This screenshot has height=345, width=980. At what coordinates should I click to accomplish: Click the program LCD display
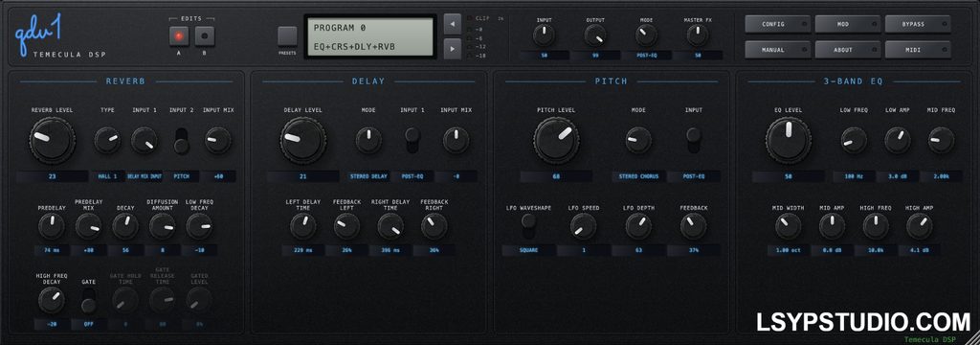click(x=370, y=37)
